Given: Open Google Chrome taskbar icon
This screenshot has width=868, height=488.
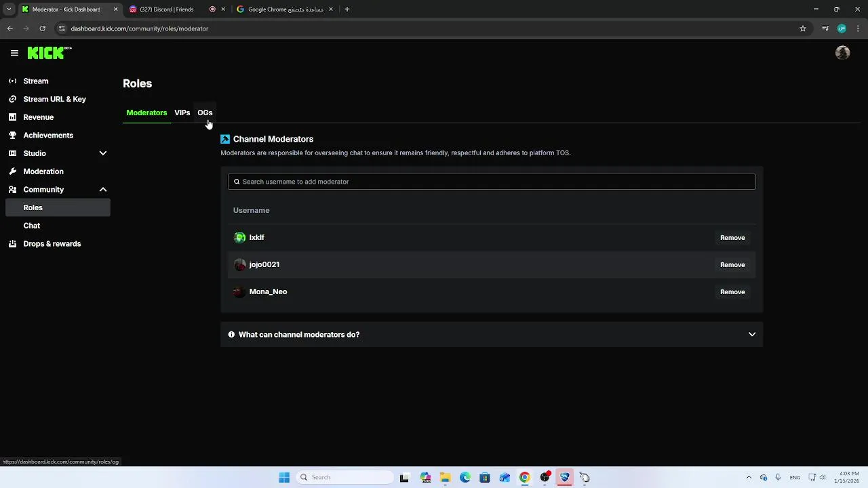Looking at the screenshot, I should point(525,477).
